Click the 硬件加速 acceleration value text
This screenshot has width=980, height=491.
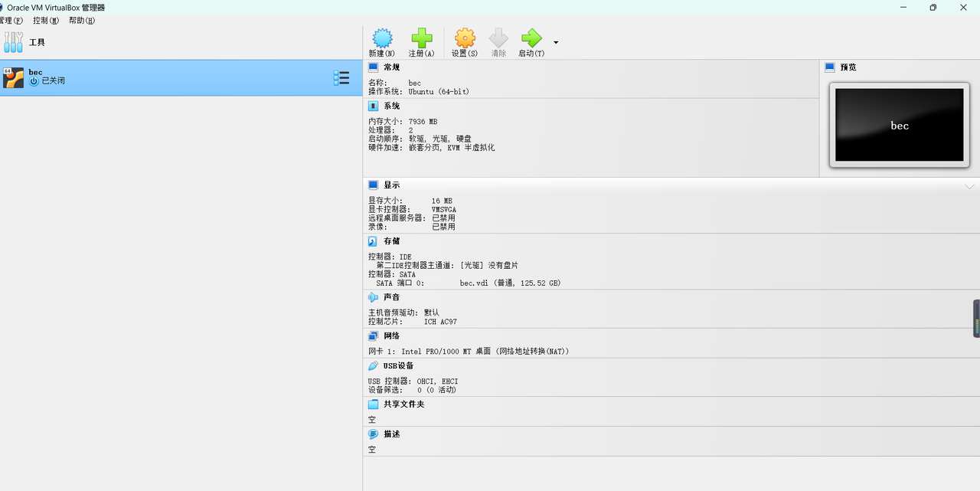click(x=452, y=147)
